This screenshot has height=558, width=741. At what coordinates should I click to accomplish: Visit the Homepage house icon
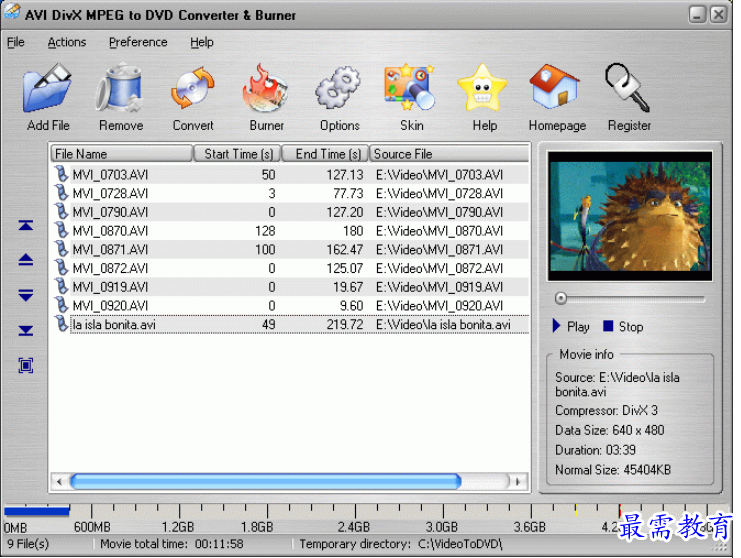[x=555, y=86]
